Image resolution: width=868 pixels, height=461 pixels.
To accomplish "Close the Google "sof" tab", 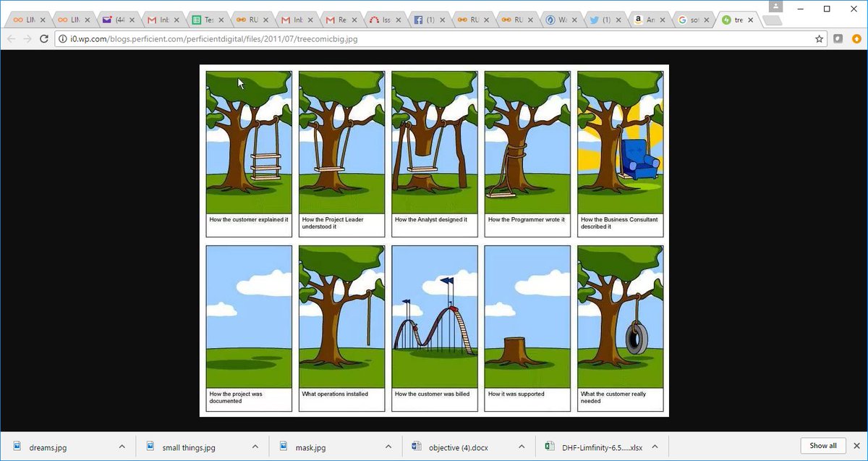I will point(706,20).
